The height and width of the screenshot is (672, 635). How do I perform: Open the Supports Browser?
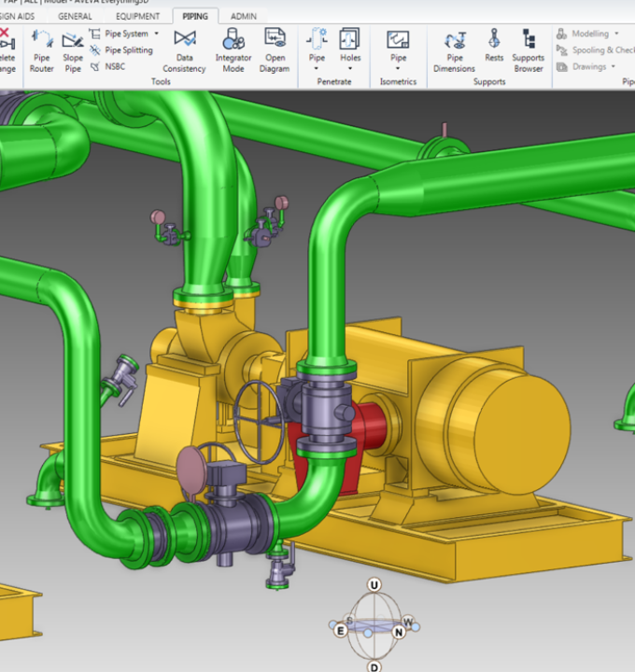tap(529, 49)
